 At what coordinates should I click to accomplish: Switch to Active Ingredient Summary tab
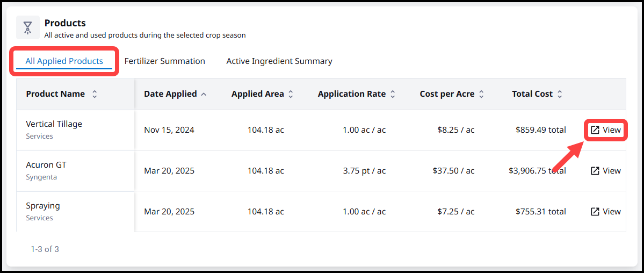[x=279, y=61]
